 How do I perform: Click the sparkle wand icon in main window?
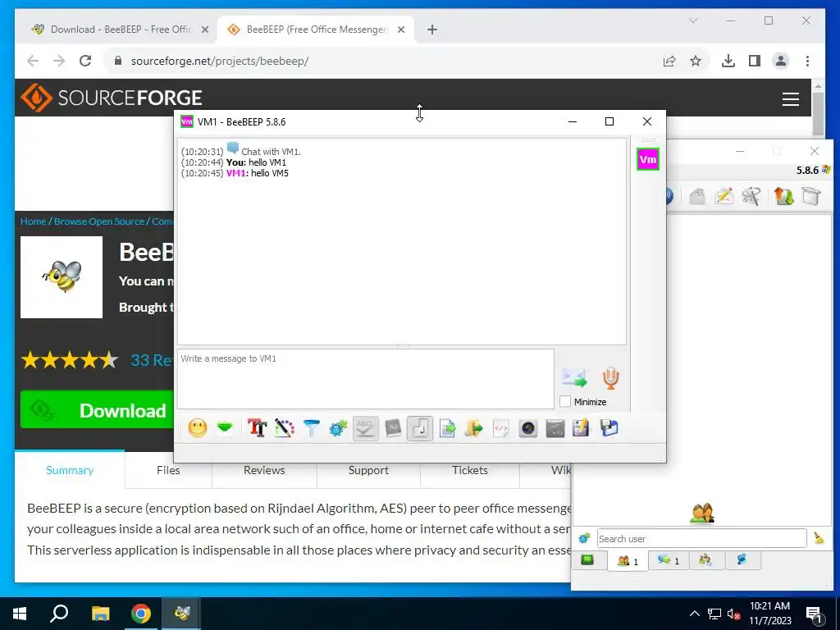751,196
